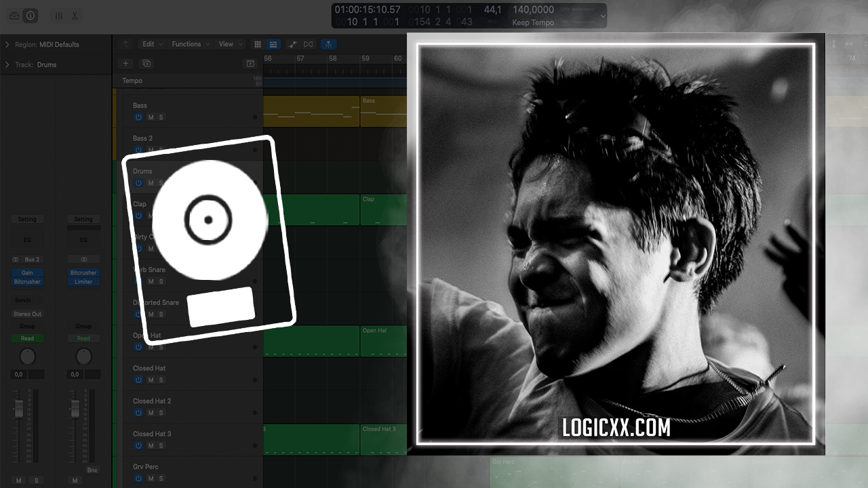This screenshot has height=488, width=868.
Task: Solo the Closed Hat 2 track
Action: pyautogui.click(x=161, y=413)
